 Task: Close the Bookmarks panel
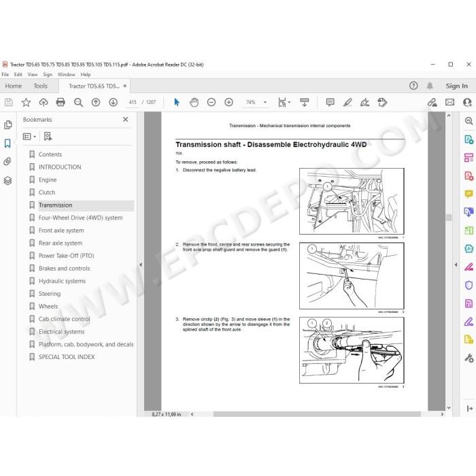point(125,119)
